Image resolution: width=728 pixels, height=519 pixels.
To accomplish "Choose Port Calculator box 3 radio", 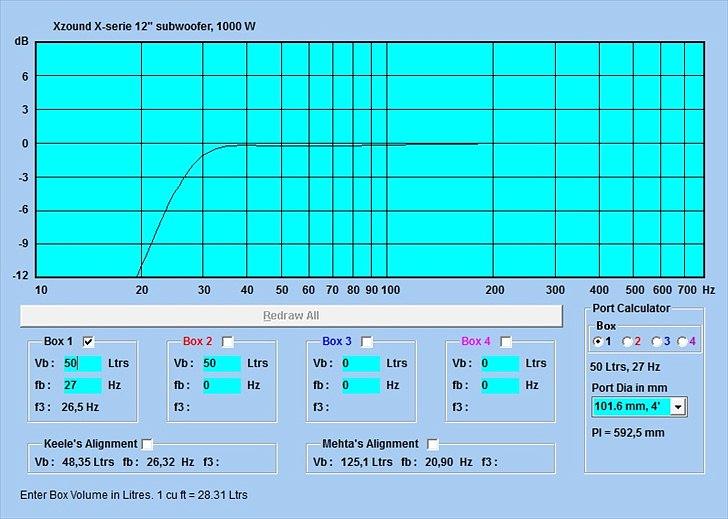I will click(x=655, y=342).
